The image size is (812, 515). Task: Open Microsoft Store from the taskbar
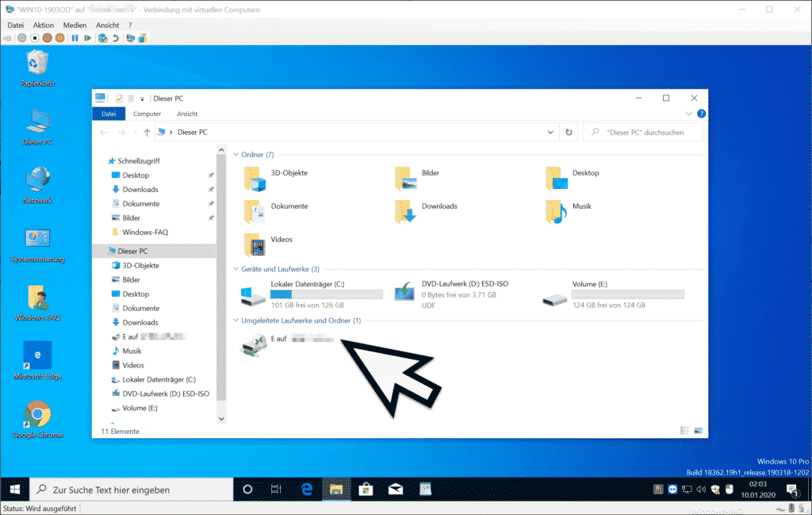coord(366,489)
